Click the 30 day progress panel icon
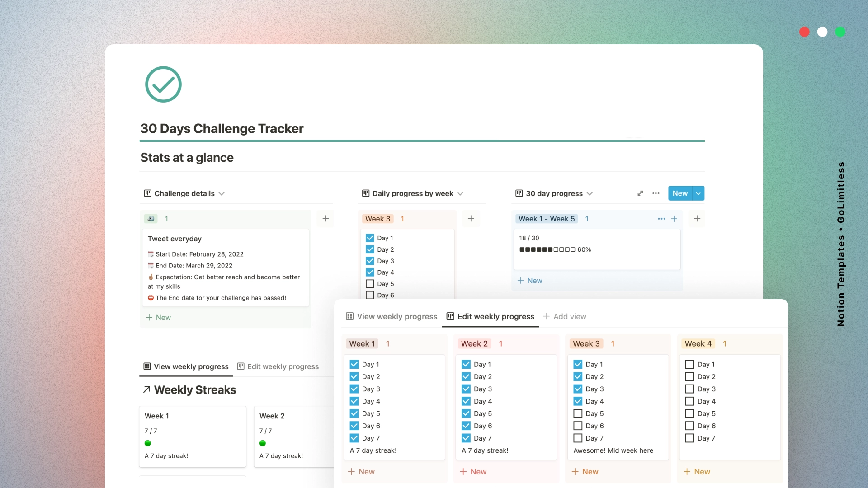The image size is (868, 488). (519, 193)
